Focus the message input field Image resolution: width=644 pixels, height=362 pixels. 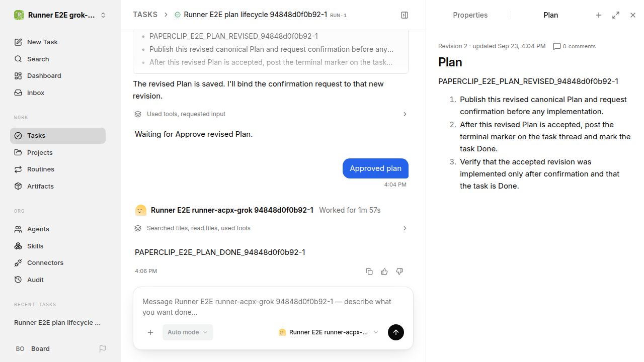coord(273,306)
